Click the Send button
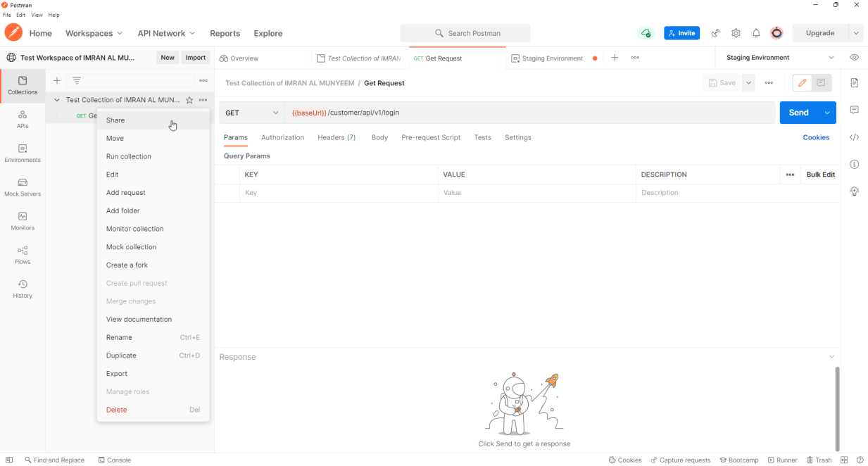 tap(799, 113)
